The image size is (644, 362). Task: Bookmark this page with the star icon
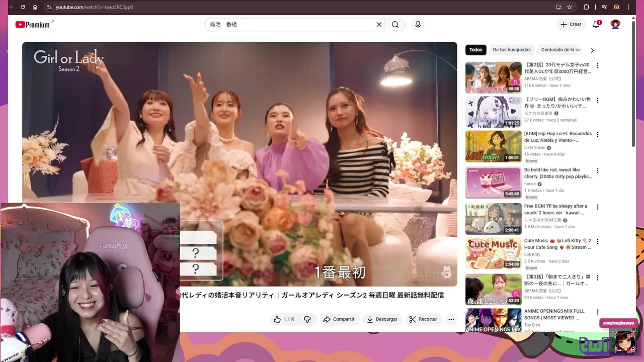[570, 7]
